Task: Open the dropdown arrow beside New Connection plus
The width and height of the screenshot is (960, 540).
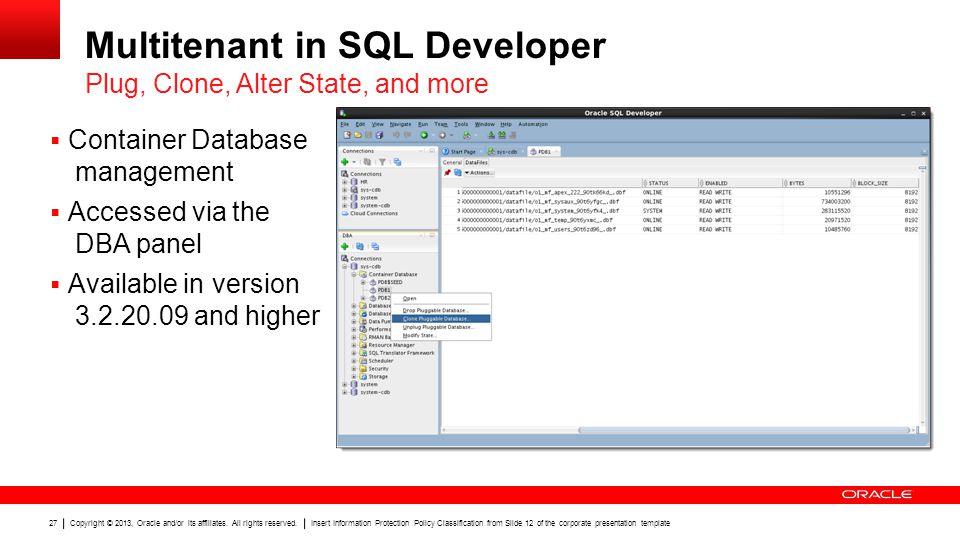Action: pyautogui.click(x=354, y=162)
